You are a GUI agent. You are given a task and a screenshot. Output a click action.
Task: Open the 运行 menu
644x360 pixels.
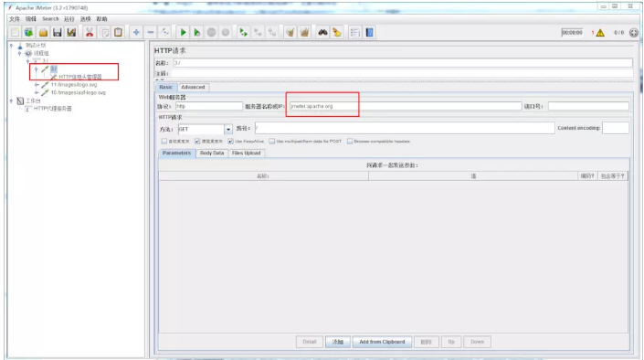click(x=69, y=19)
